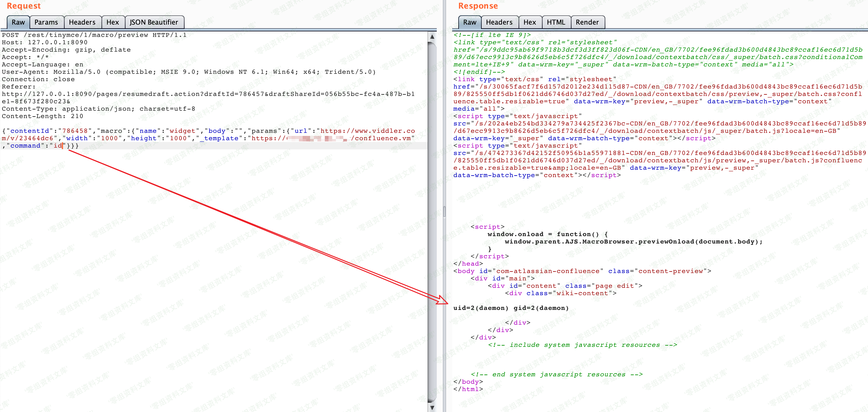Click the viddler.com url parameter value

(367, 131)
